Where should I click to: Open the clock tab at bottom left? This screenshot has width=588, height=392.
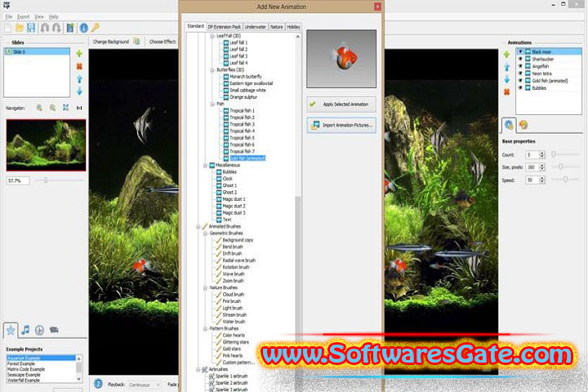pyautogui.click(x=39, y=330)
